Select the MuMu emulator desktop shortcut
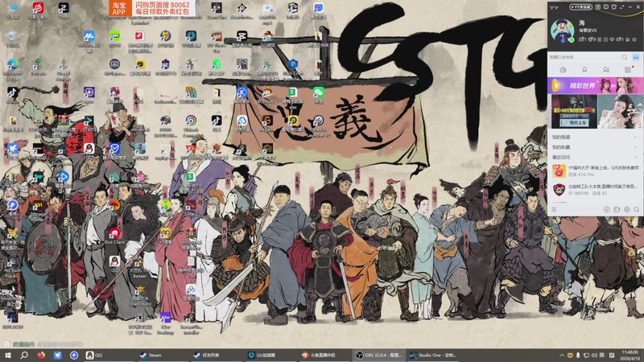644x362 pixels. pyautogui.click(x=89, y=41)
